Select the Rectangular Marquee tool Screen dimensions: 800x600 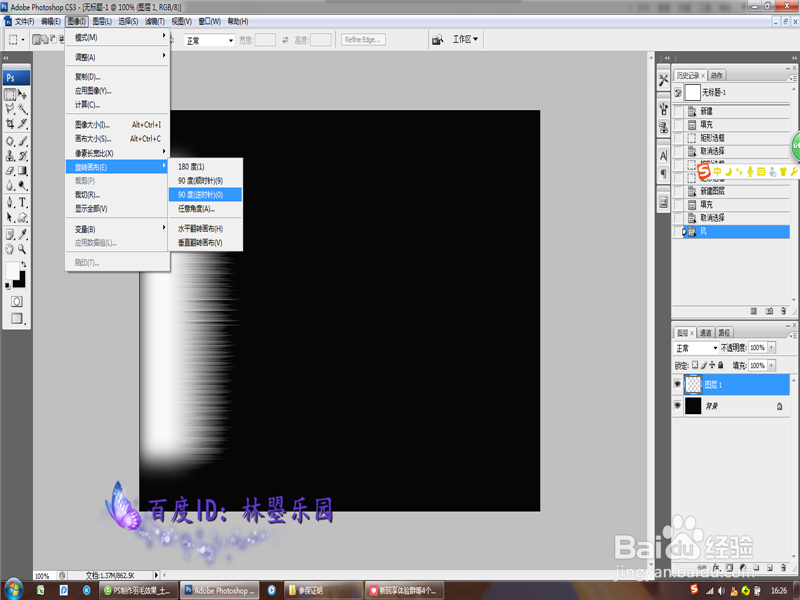pos(10,95)
